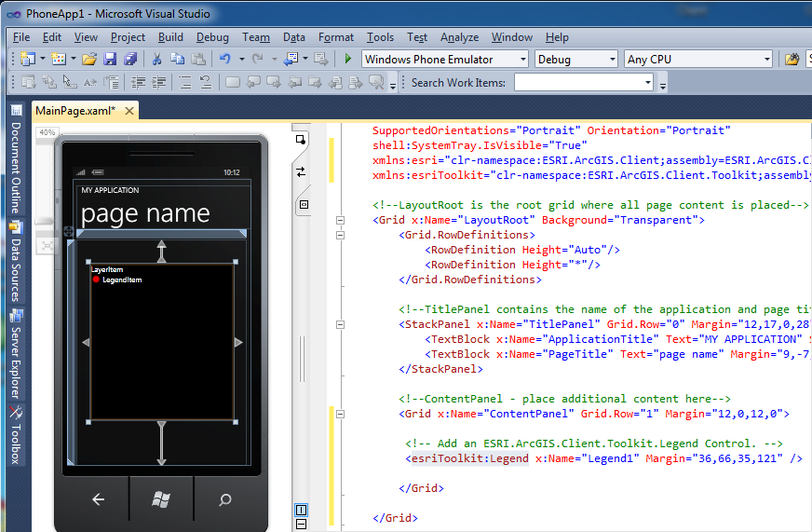Click the Previous Bookmark icon

pos(253,82)
